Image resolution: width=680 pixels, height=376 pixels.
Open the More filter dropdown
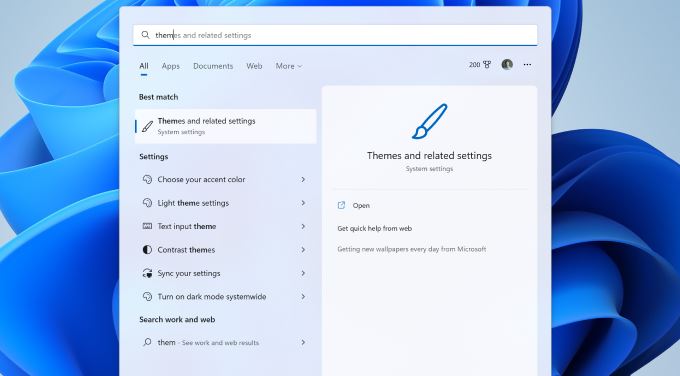tap(289, 66)
